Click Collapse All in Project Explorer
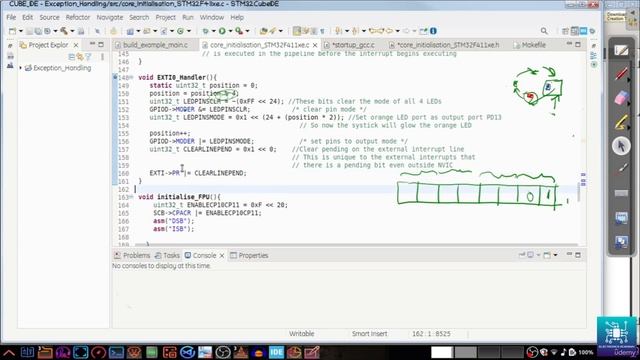This screenshot has height=360, width=640. pyautogui.click(x=71, y=57)
